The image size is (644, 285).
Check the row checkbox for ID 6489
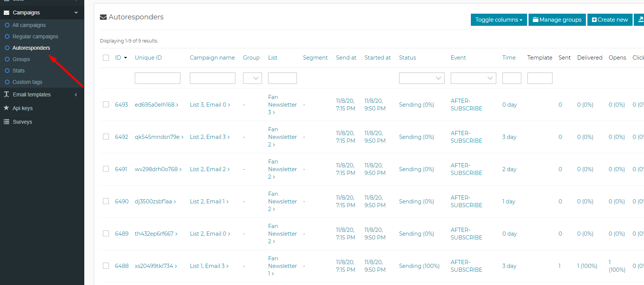pyautogui.click(x=106, y=233)
